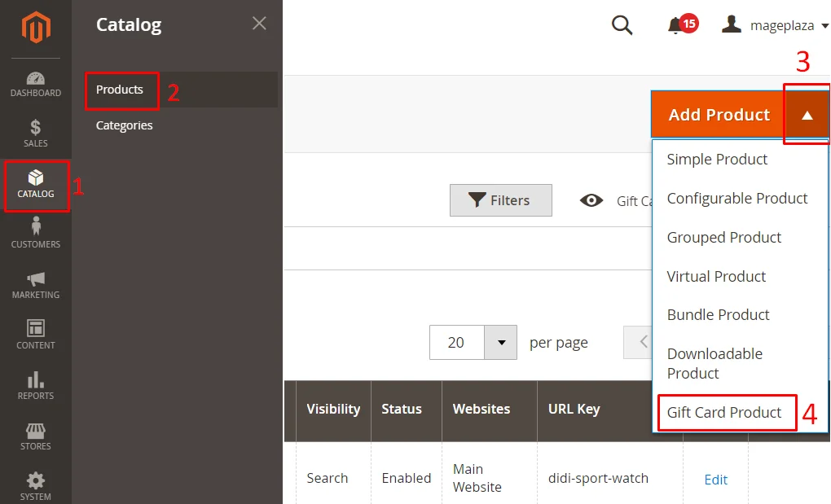This screenshot has height=504, width=831.
Task: Choose Configurable Product option
Action: [x=737, y=199]
